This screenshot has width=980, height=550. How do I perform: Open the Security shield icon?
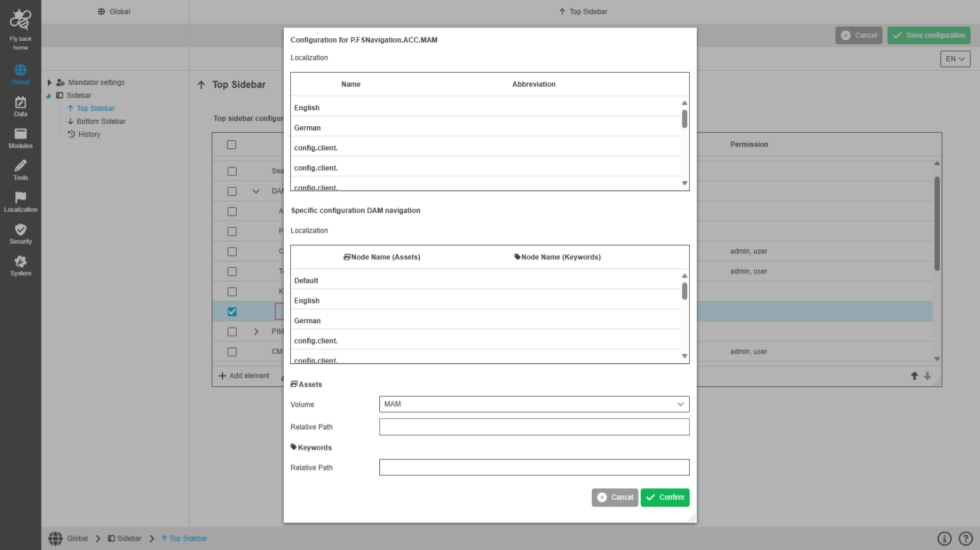point(20,230)
